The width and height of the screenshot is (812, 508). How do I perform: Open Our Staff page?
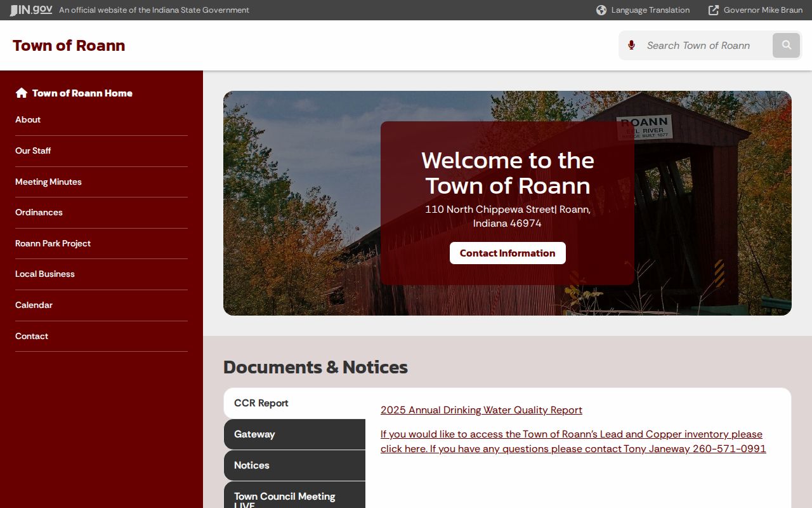[x=101, y=151]
